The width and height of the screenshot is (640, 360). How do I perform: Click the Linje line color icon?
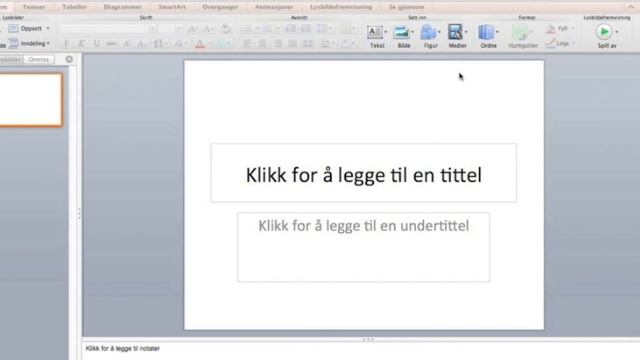(x=551, y=43)
